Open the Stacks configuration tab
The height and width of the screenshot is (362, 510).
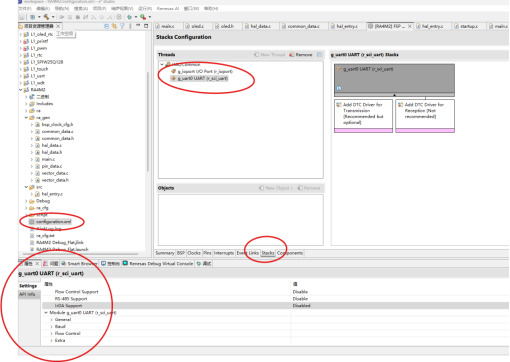click(x=268, y=253)
